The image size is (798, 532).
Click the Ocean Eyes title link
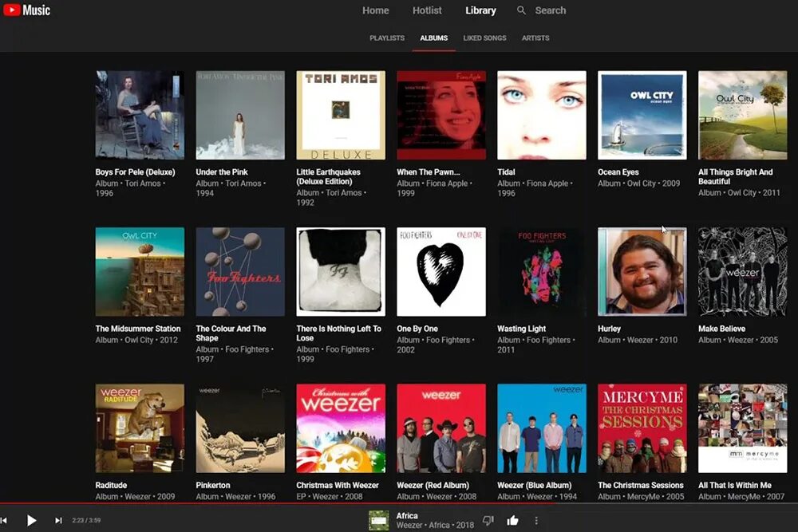pos(618,172)
